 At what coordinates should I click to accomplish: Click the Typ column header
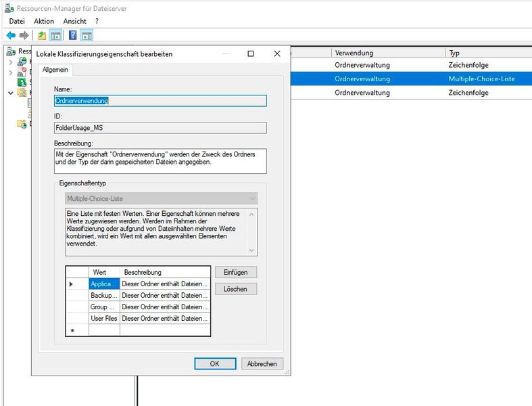point(489,53)
